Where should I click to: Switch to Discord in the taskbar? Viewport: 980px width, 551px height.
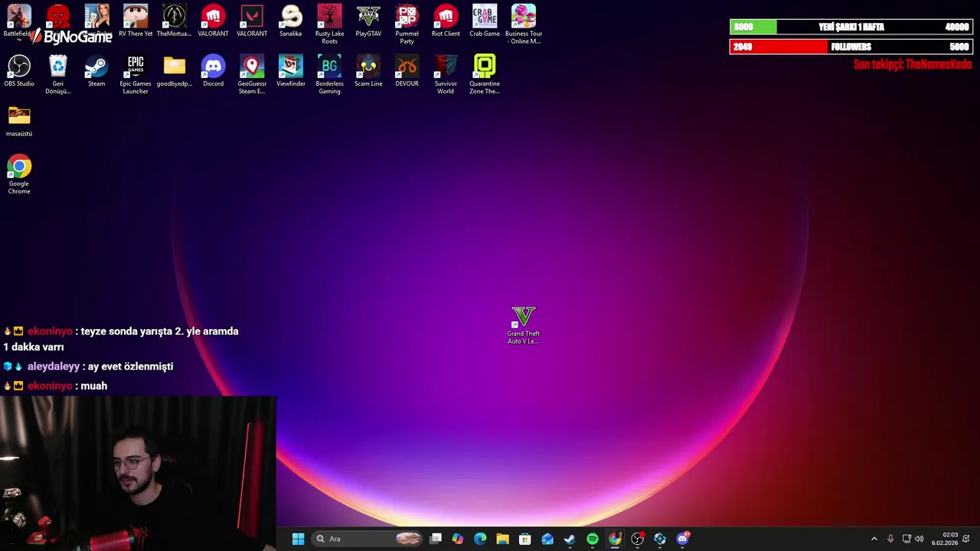[682, 539]
